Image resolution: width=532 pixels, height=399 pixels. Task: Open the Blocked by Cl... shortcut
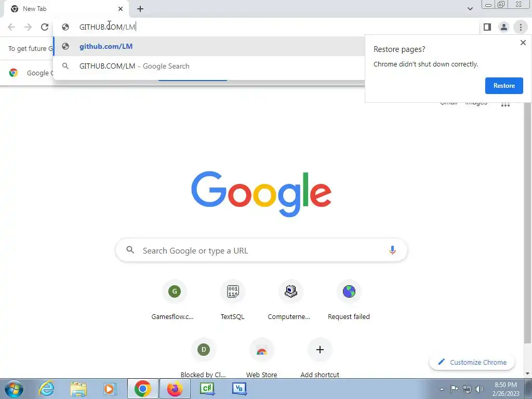[203, 358]
